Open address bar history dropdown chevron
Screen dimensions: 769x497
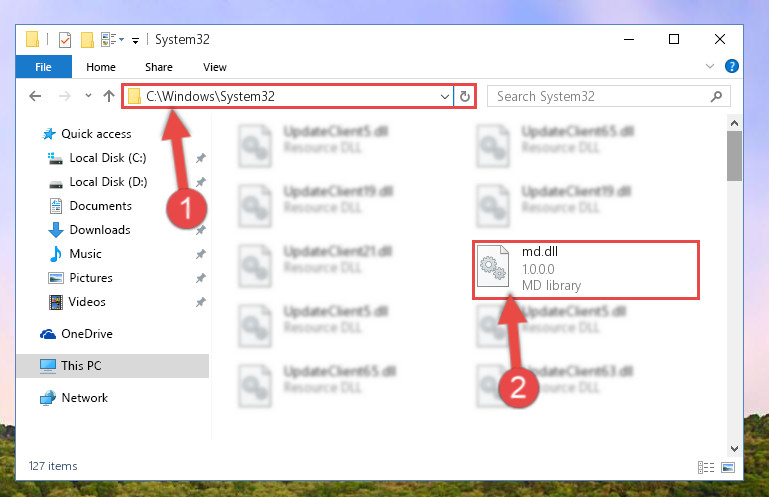coord(444,96)
